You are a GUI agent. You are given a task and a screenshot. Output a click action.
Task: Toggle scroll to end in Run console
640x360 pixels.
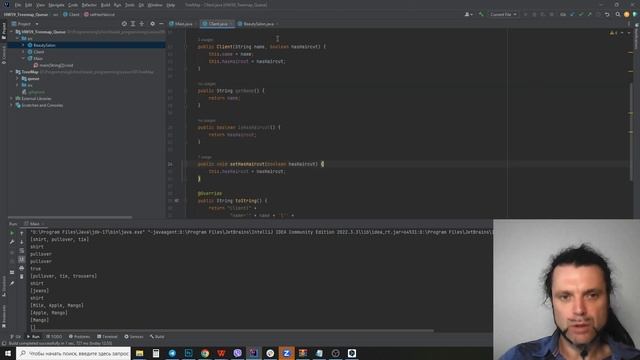click(22, 259)
